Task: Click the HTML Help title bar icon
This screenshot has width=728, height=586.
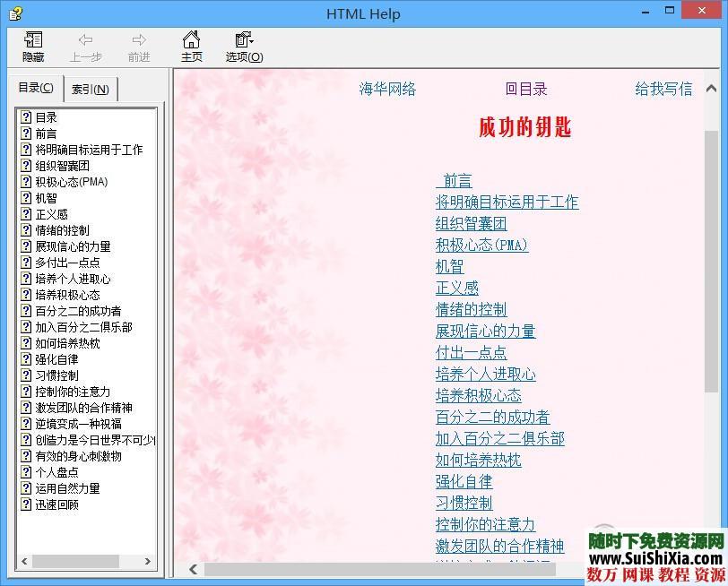Action: 15,13
